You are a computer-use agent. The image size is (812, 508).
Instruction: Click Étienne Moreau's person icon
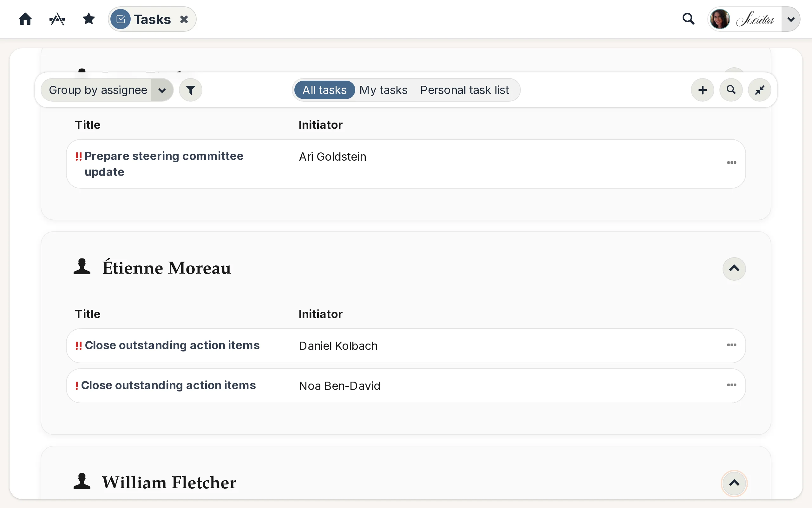(x=82, y=266)
